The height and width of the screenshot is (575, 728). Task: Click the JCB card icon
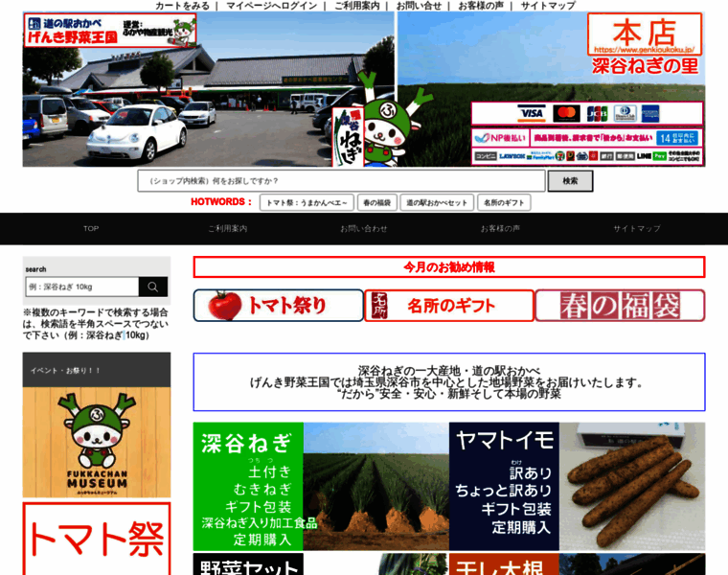[597, 113]
